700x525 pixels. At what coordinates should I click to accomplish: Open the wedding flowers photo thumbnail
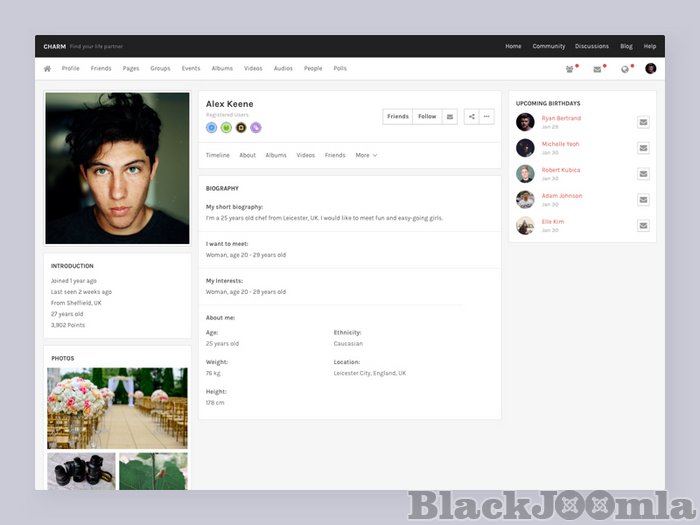tap(117, 408)
